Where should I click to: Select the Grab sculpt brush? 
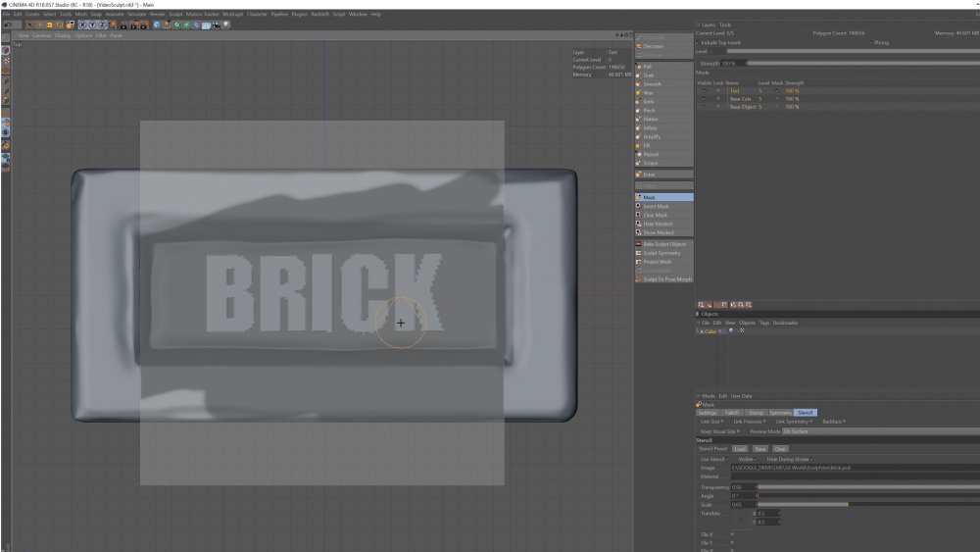[x=663, y=75]
